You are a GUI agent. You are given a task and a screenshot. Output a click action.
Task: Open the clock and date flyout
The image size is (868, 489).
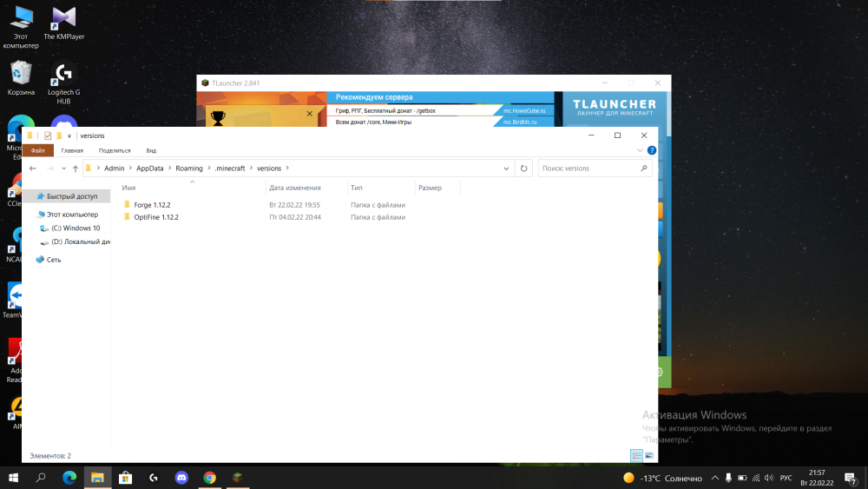pos(817,478)
